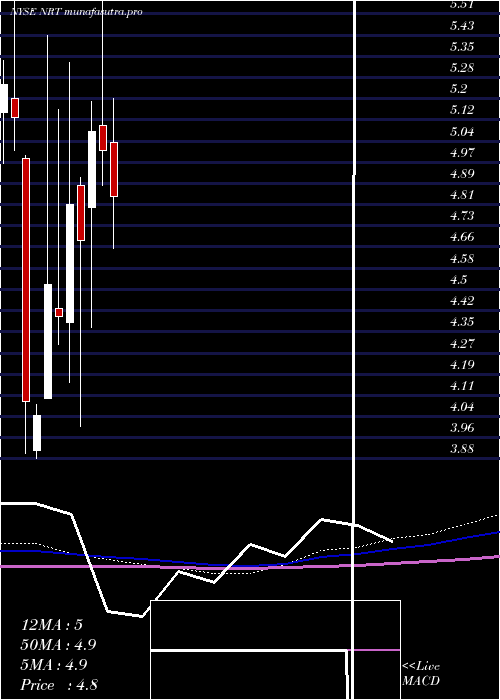Click the 4.89 price axis label
500x700 pixels.
(x=462, y=174)
